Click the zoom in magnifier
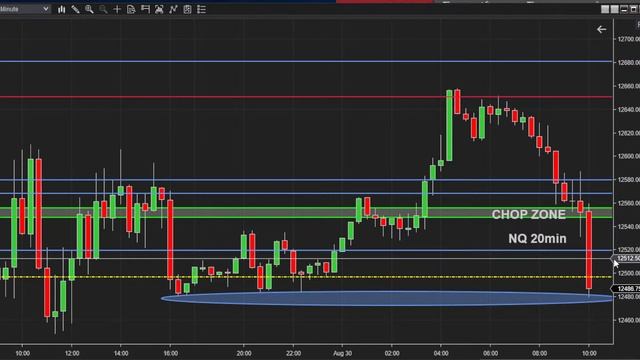Screen dimensions: 640x360 [x=89, y=9]
